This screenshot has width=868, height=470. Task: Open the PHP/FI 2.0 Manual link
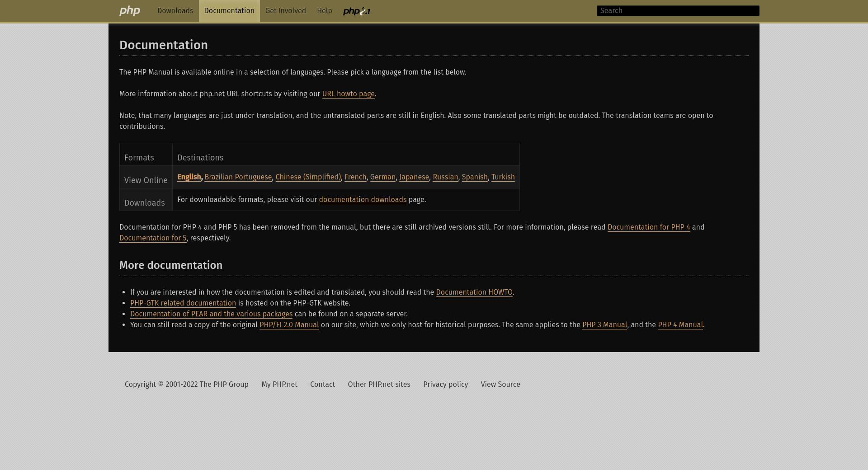(289, 325)
